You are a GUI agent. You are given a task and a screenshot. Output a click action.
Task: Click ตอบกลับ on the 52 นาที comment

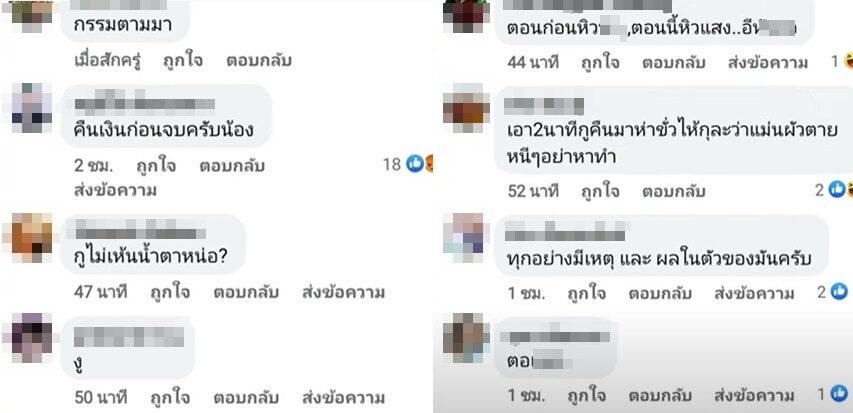tap(673, 192)
